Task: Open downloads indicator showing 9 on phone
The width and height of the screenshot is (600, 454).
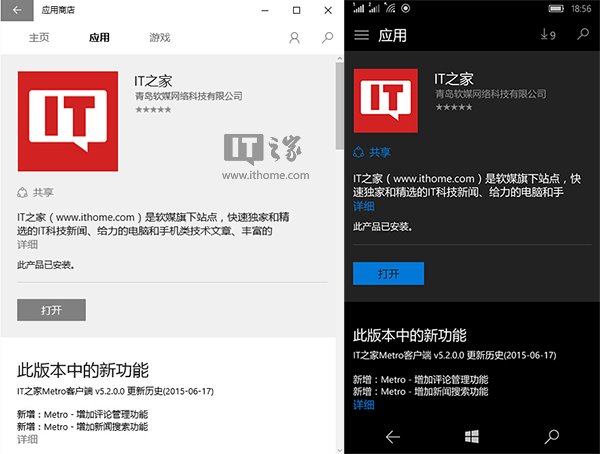Action: click(548, 34)
